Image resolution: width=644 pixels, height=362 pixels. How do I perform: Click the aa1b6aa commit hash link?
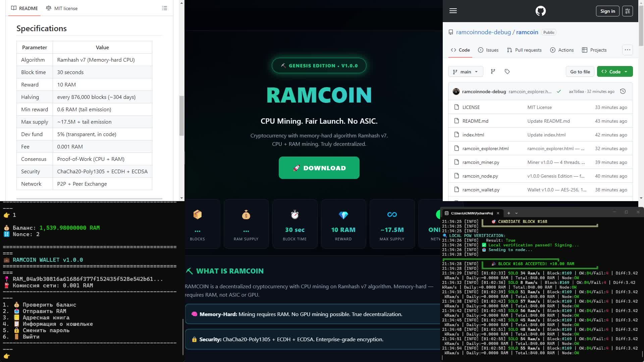(x=576, y=92)
